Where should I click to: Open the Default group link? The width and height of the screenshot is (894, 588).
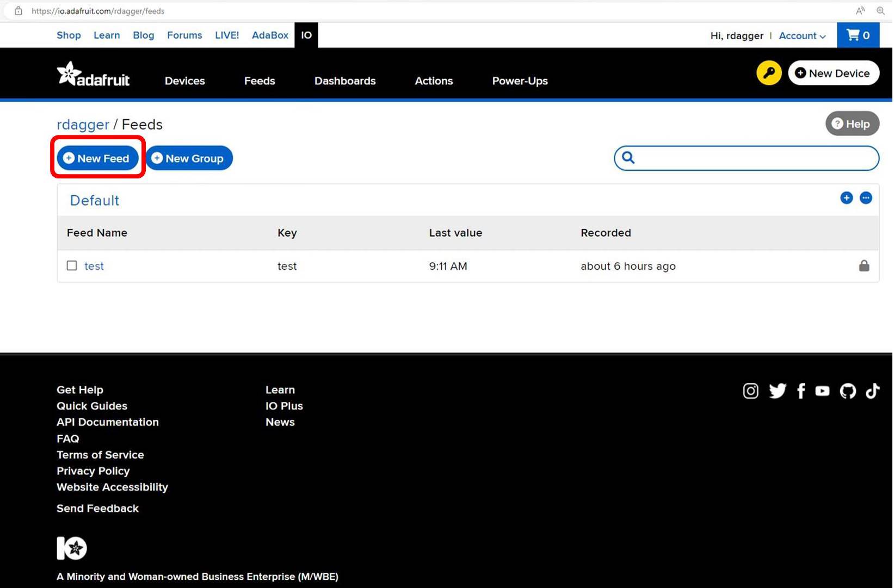coord(95,201)
